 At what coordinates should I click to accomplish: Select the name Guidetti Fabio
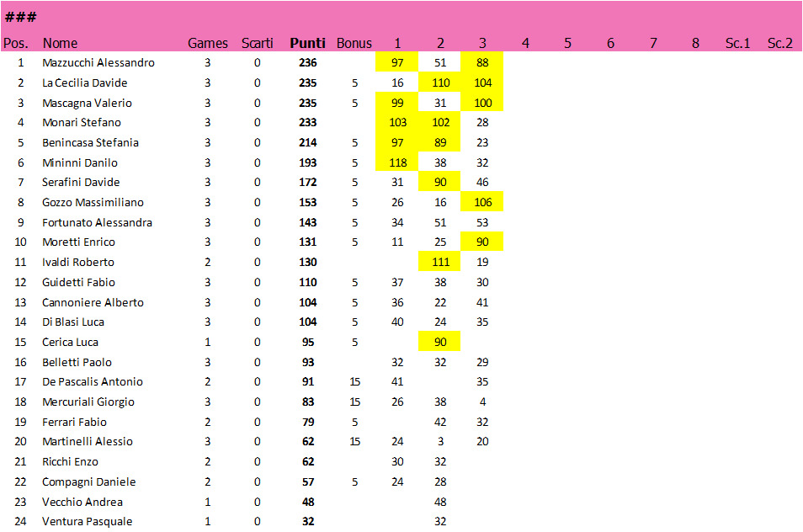click(78, 282)
